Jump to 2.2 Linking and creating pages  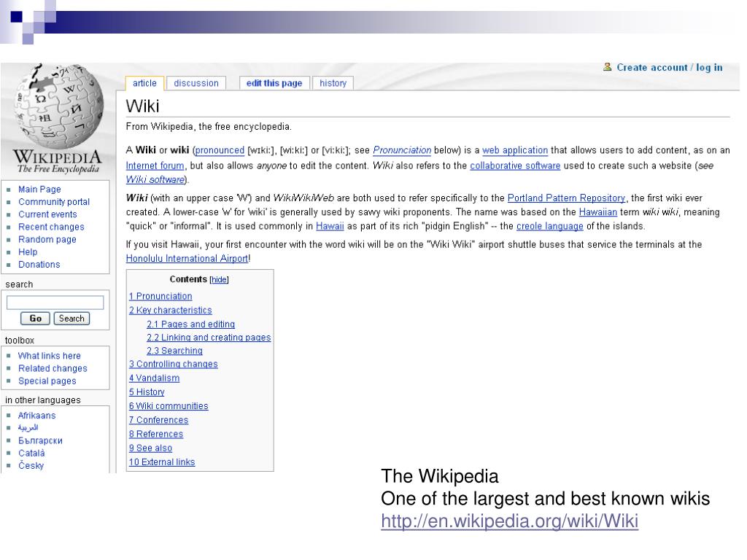pos(209,338)
